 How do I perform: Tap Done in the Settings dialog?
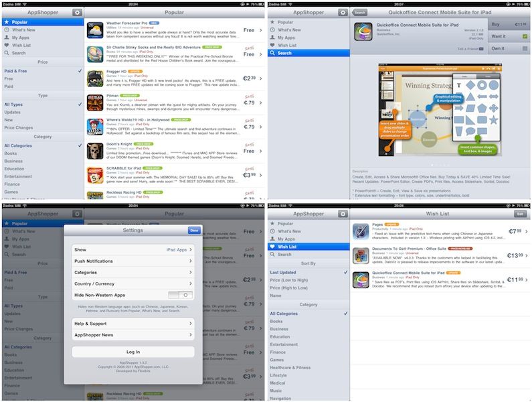click(195, 230)
